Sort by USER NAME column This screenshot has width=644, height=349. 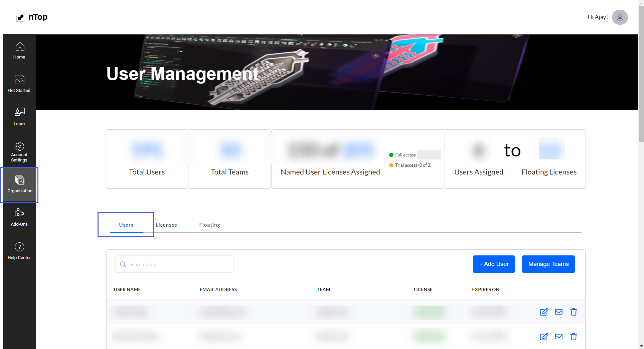(127, 289)
